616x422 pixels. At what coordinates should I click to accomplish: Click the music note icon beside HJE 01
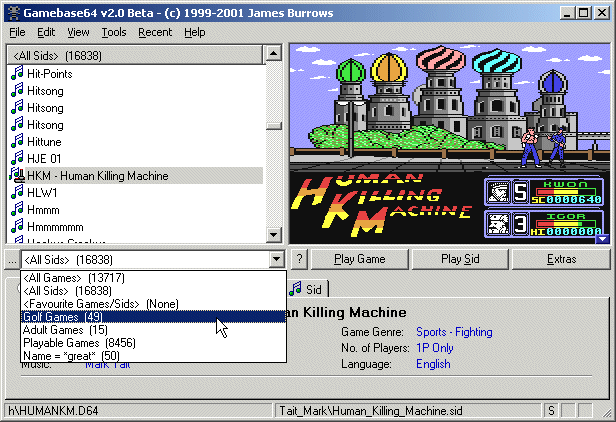17,158
